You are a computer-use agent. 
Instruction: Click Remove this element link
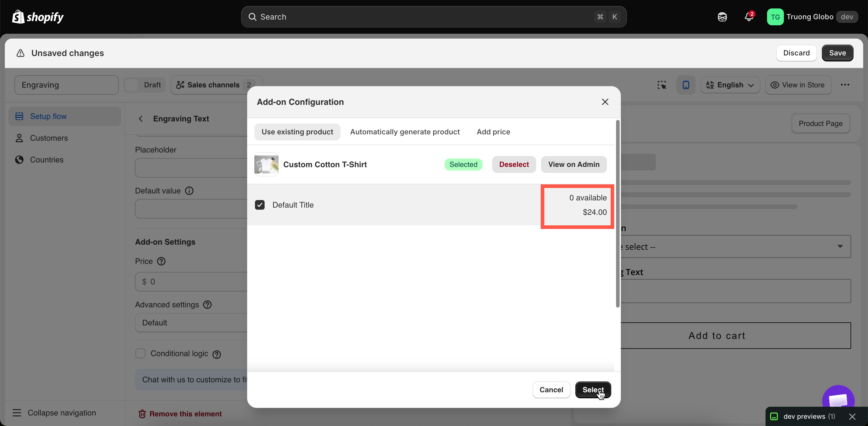(x=180, y=414)
